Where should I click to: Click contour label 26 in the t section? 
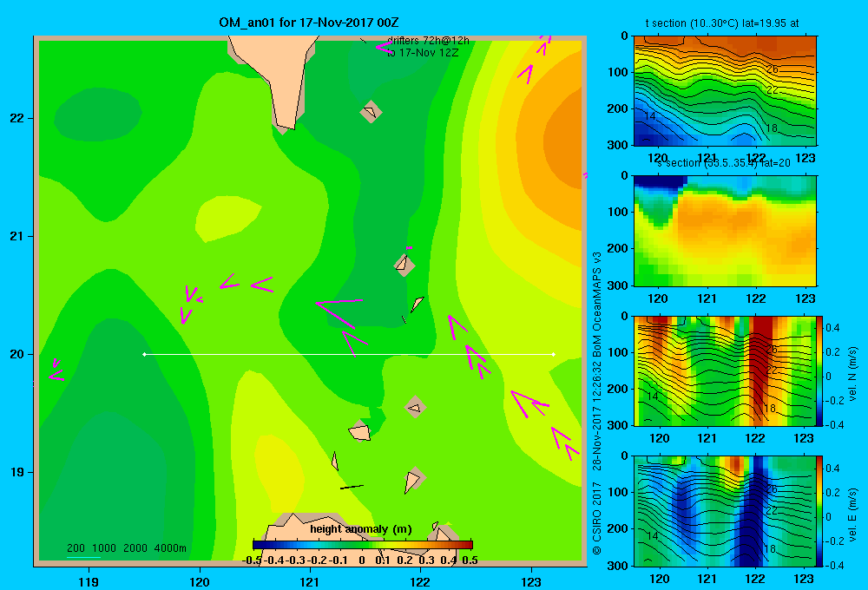tap(773, 69)
